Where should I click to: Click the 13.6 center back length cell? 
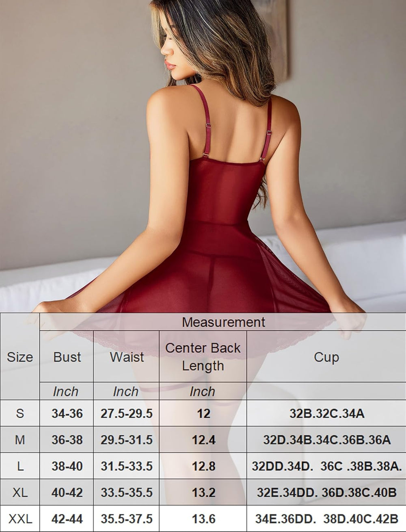203,519
